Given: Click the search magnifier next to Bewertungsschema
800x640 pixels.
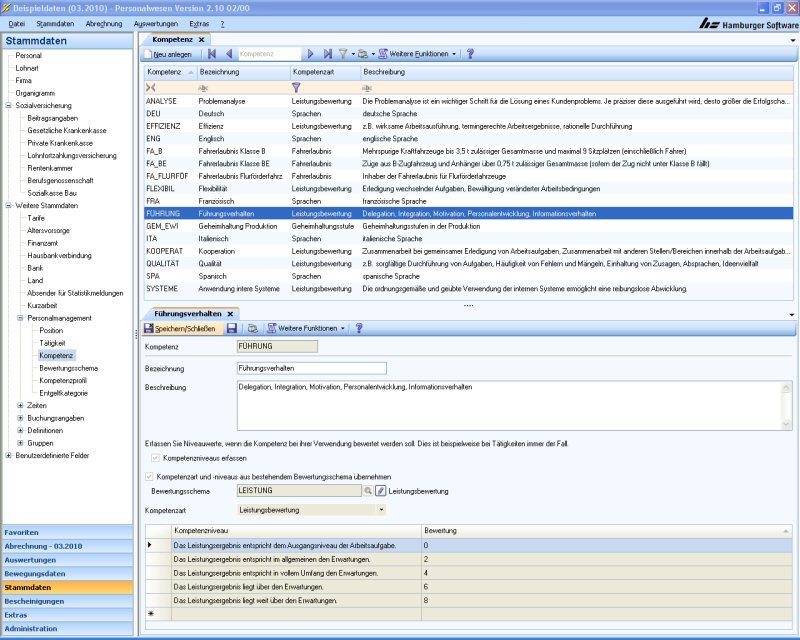Looking at the screenshot, I should pyautogui.click(x=367, y=492).
